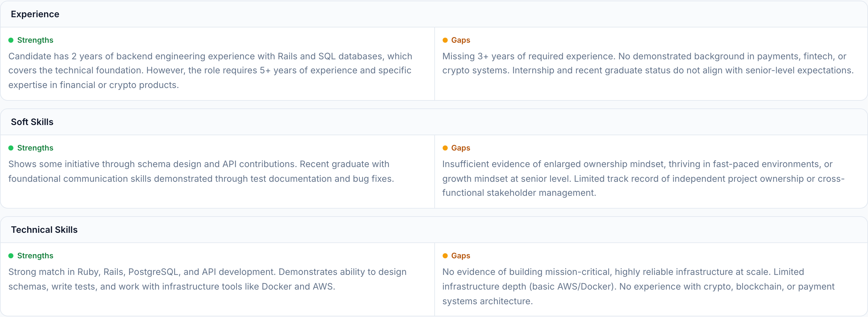868x317 pixels.
Task: Click the Gaps label under Soft Skills
Action: tap(460, 148)
